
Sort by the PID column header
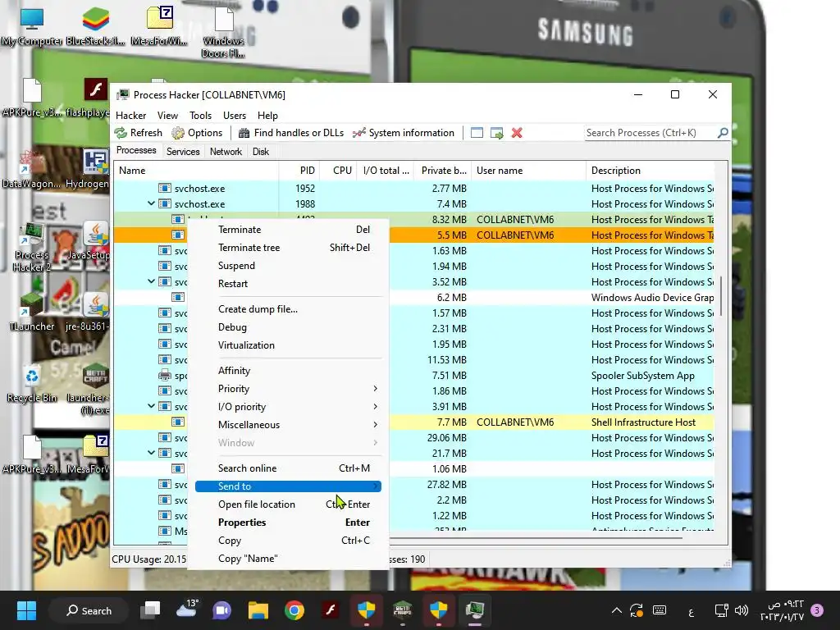tap(299, 171)
